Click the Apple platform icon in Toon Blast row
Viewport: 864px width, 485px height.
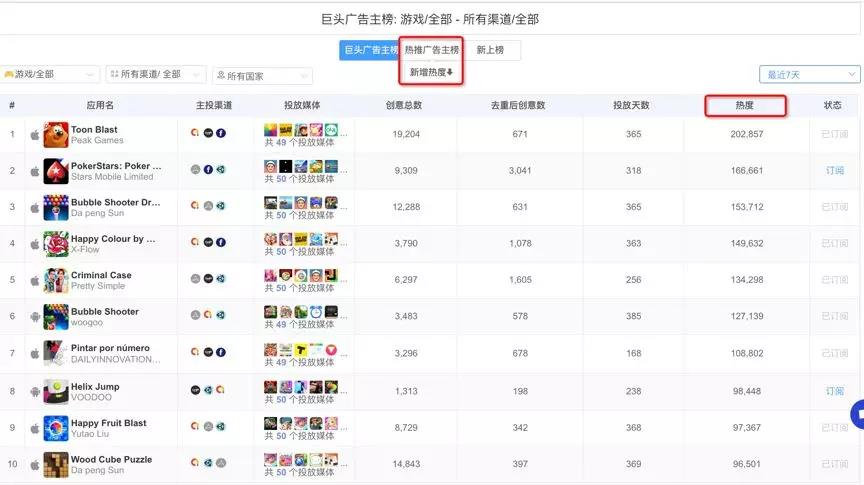click(35, 134)
